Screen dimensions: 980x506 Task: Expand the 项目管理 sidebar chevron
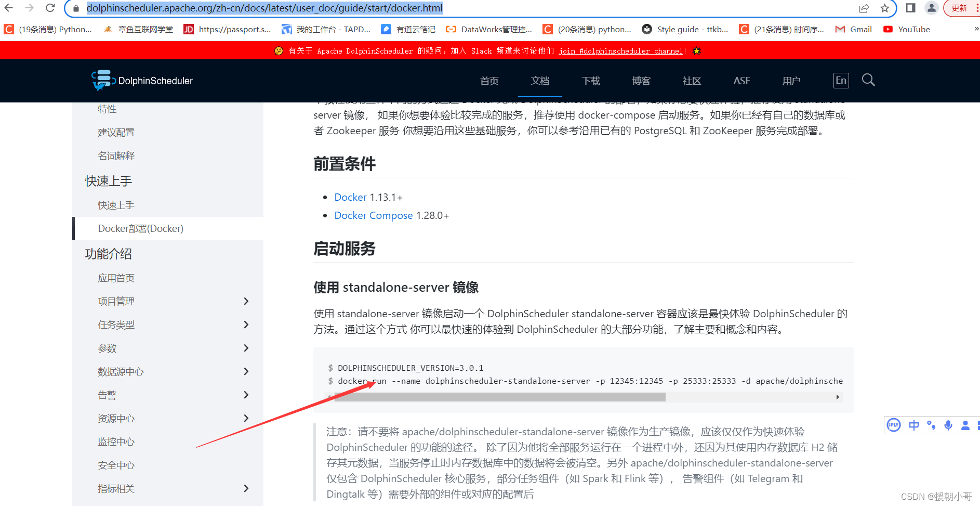coord(246,301)
